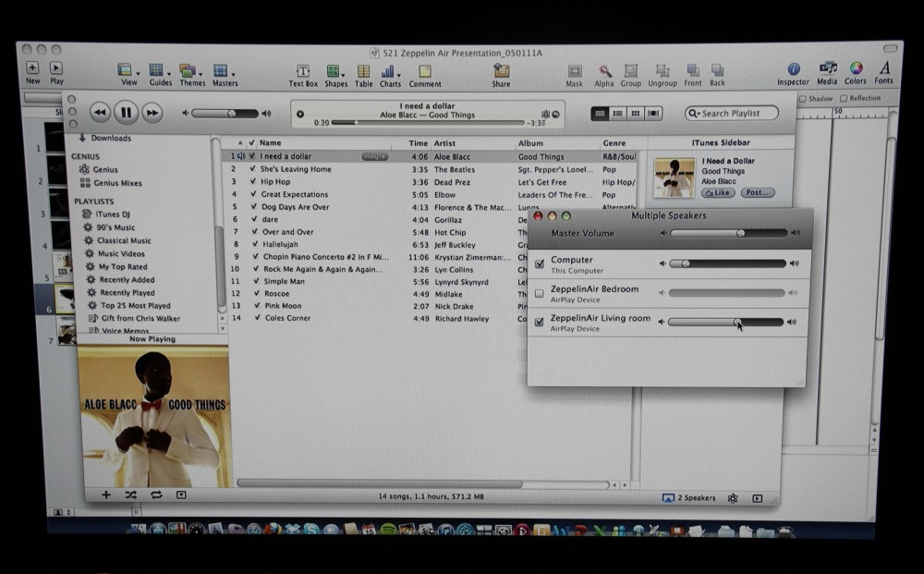Screen dimensions: 924x574
Task: Toggle repeat in iTunes bottom bar
Action: coord(156,495)
